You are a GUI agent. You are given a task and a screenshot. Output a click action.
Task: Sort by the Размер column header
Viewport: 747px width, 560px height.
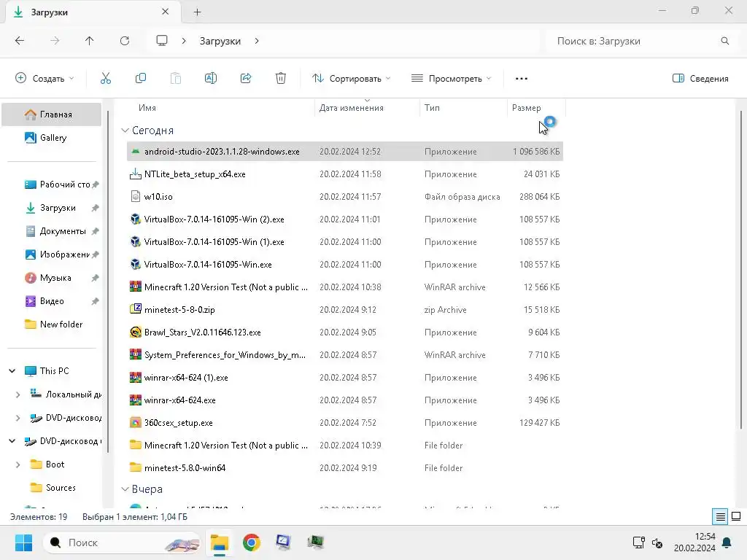pos(527,108)
